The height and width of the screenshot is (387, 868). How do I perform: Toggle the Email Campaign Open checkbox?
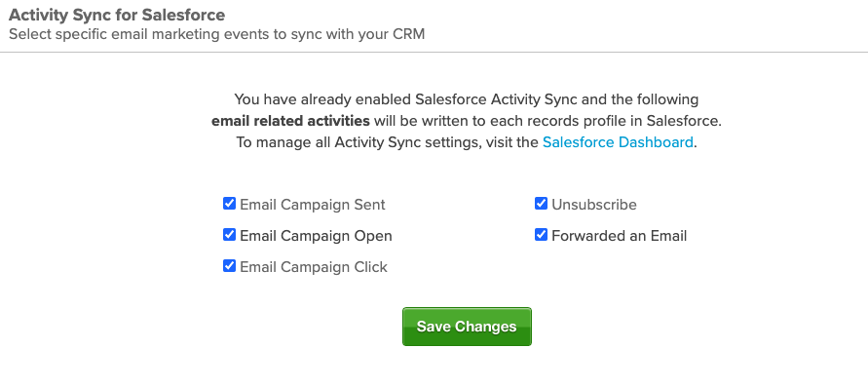[229, 235]
